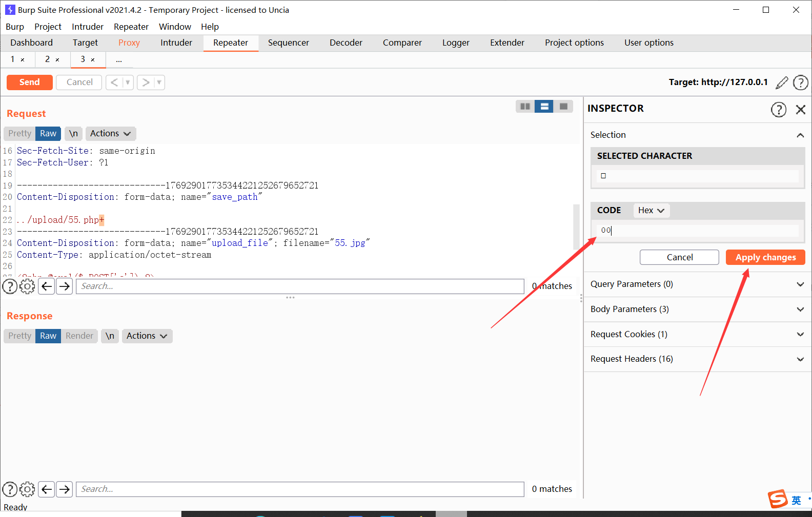The height and width of the screenshot is (517, 812).
Task: Jump to previous request search match
Action: click(x=47, y=286)
